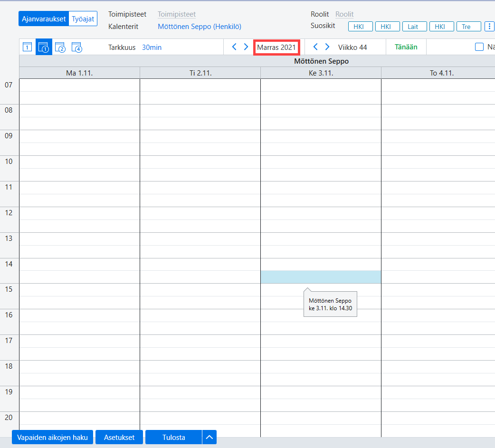Toggle the checkbox right of Tänään
Image resolution: width=495 pixels, height=448 pixels.
tap(479, 47)
